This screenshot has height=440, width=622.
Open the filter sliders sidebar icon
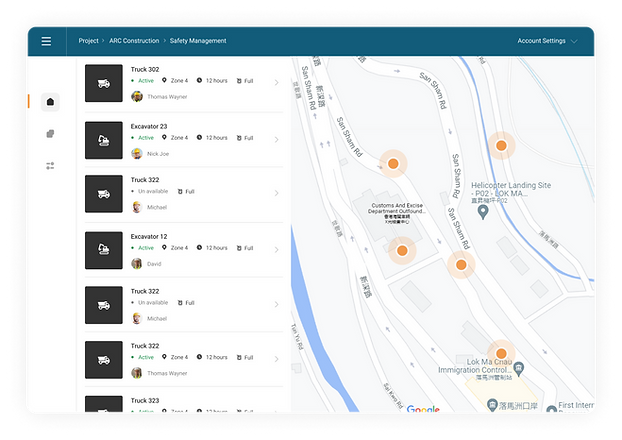[x=50, y=166]
